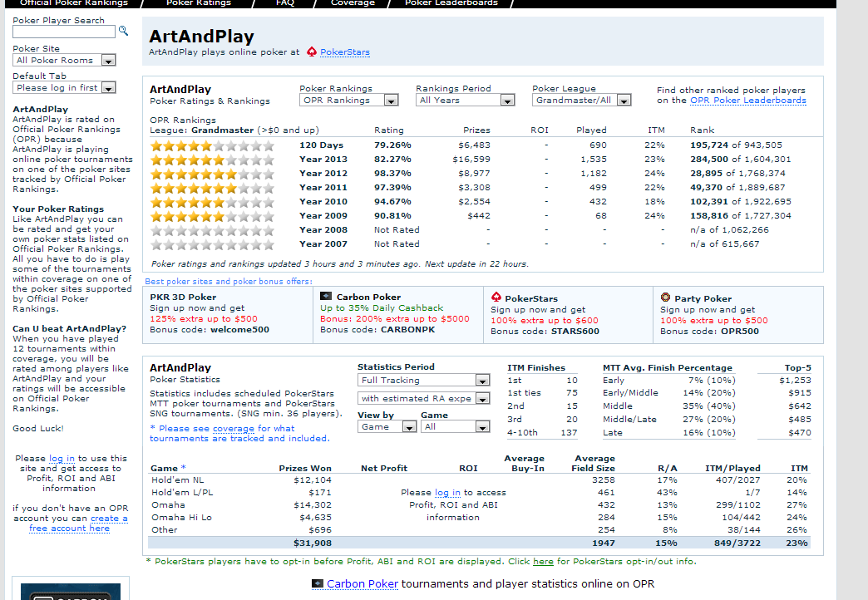
Task: Open Coverage menu item
Action: pyautogui.click(x=353, y=2)
